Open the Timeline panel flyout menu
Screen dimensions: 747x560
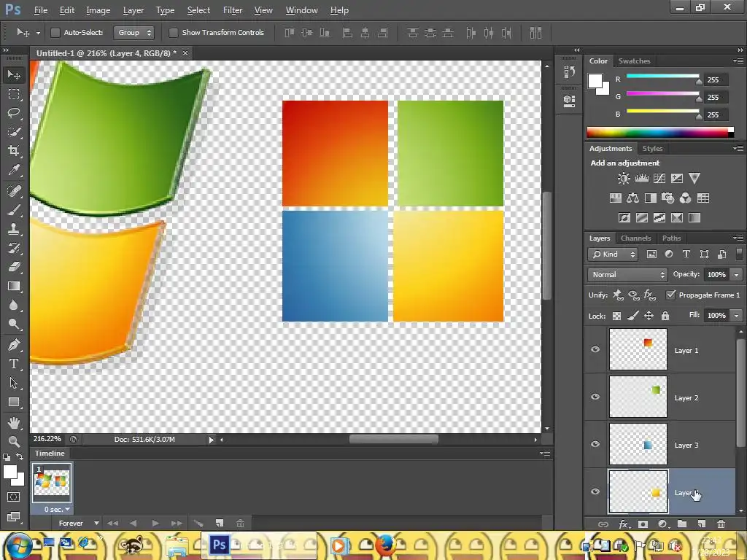[546, 453]
